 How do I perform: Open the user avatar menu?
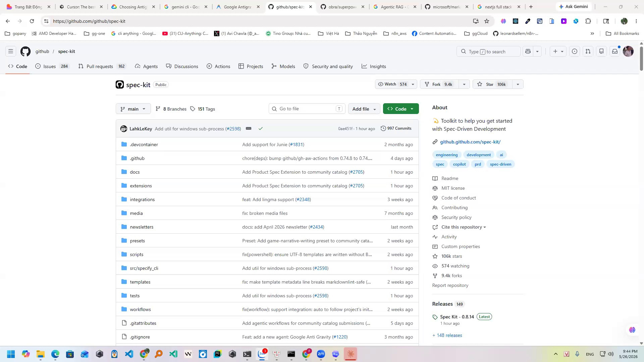click(x=628, y=52)
